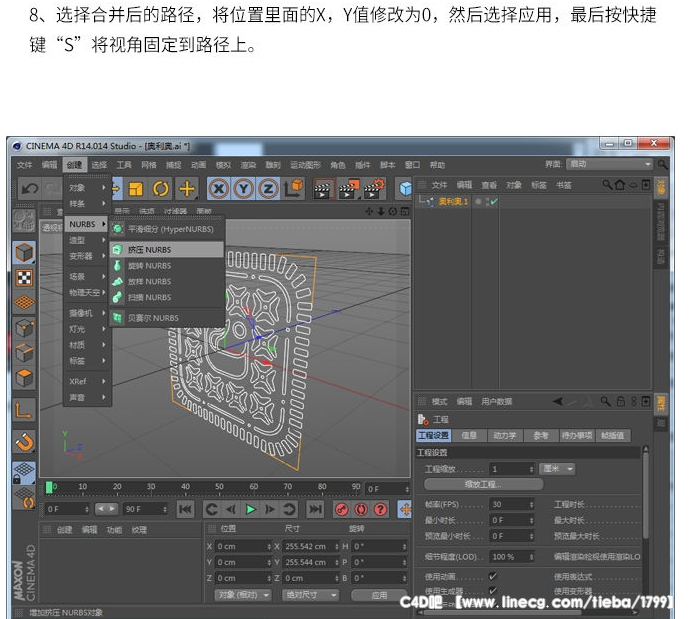Click Make Editable icon in left toolbar

24,220
